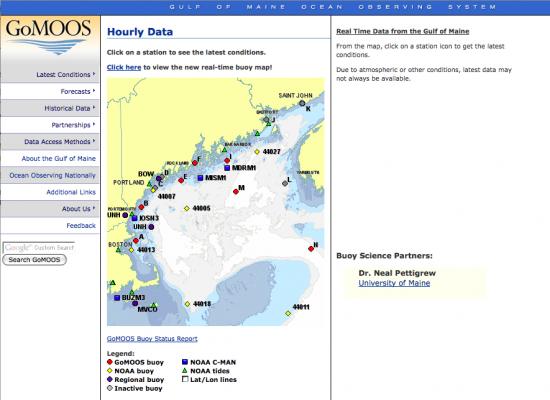Expand Historical Data menu arrow

pyautogui.click(x=94, y=108)
